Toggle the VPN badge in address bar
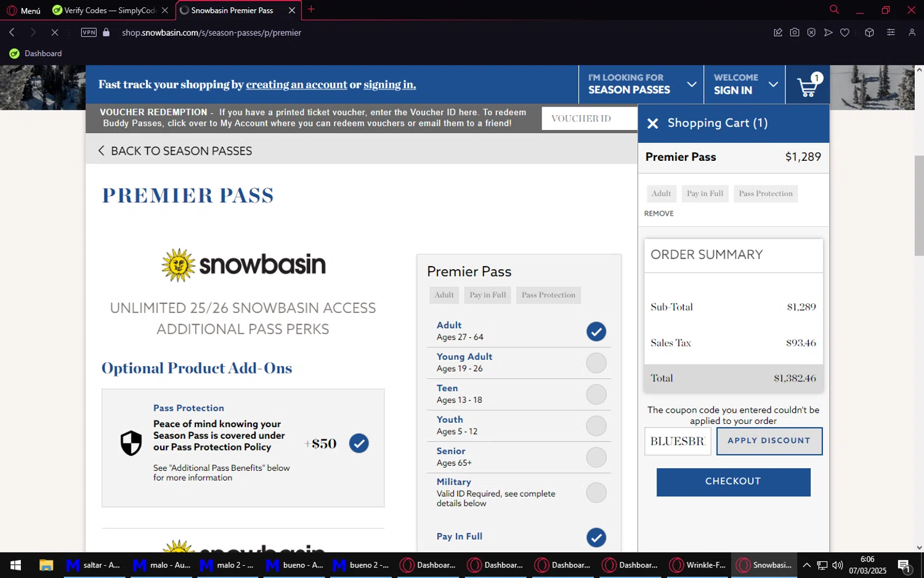The width and height of the screenshot is (924, 578). click(x=89, y=33)
